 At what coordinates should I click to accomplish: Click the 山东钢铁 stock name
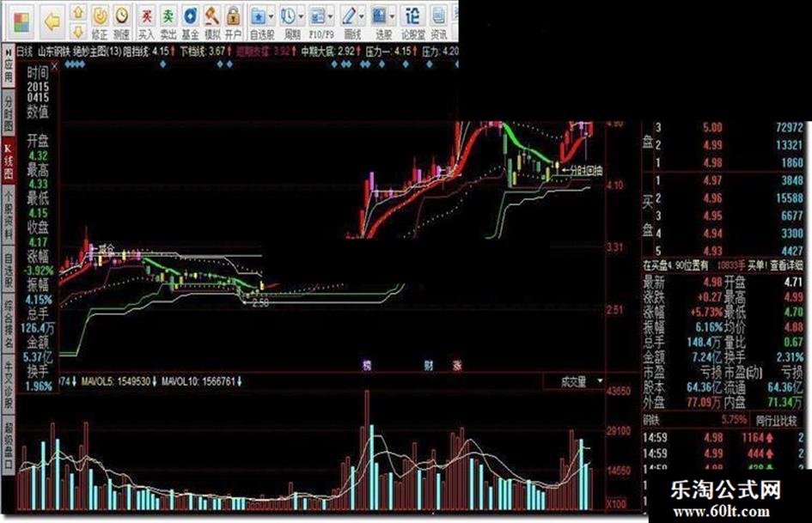(54, 52)
